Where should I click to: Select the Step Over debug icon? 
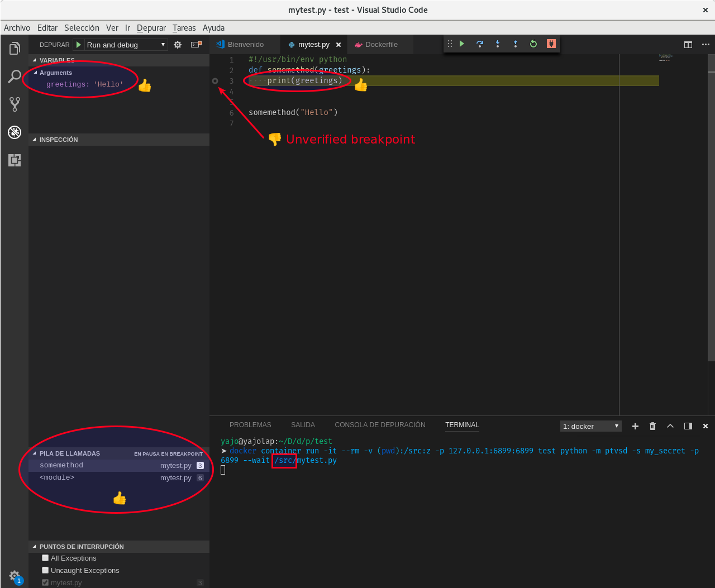[479, 43]
